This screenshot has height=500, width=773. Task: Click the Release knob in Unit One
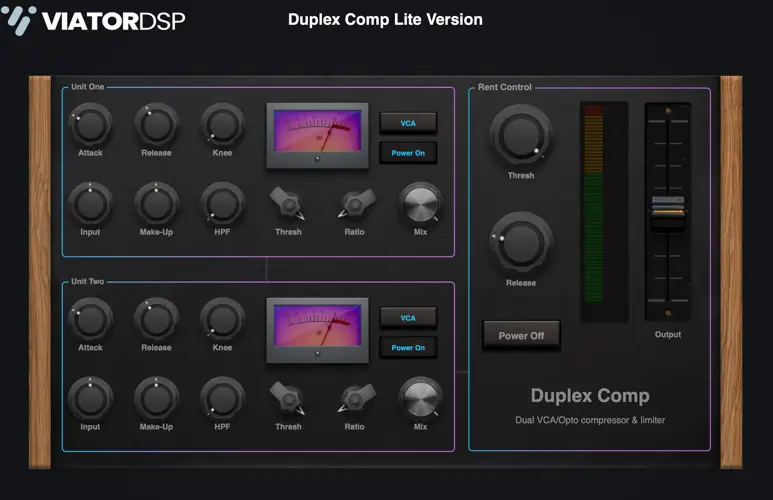click(x=156, y=125)
